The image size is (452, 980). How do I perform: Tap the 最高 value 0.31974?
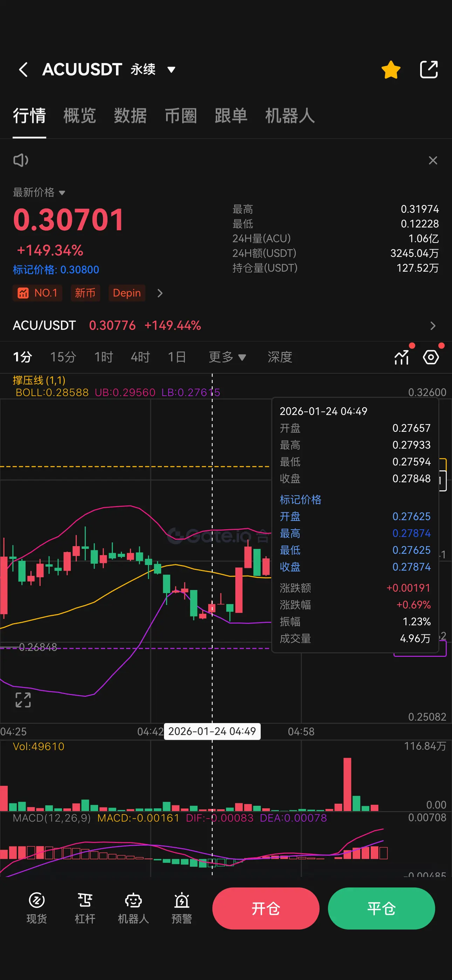click(x=420, y=209)
